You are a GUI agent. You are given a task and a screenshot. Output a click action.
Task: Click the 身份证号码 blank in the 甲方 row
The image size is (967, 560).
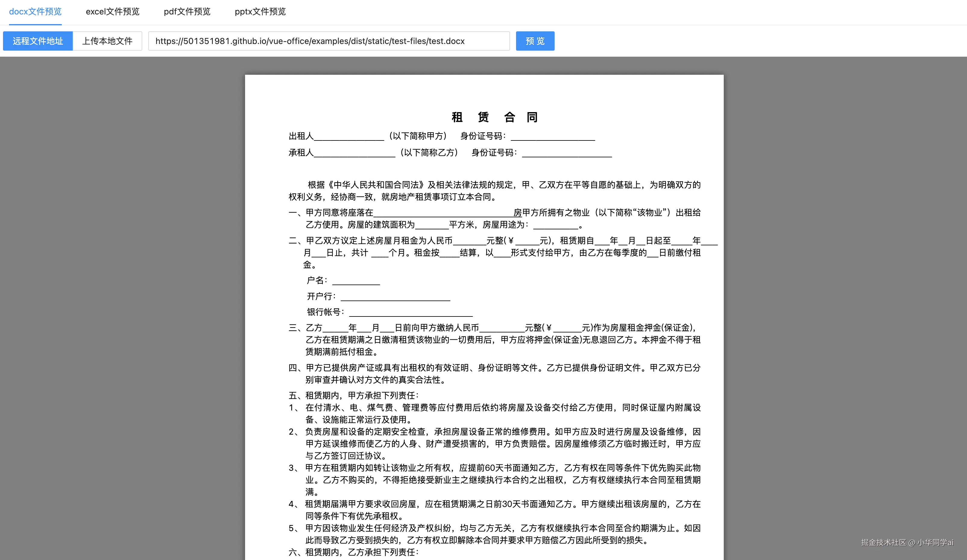coord(553,137)
